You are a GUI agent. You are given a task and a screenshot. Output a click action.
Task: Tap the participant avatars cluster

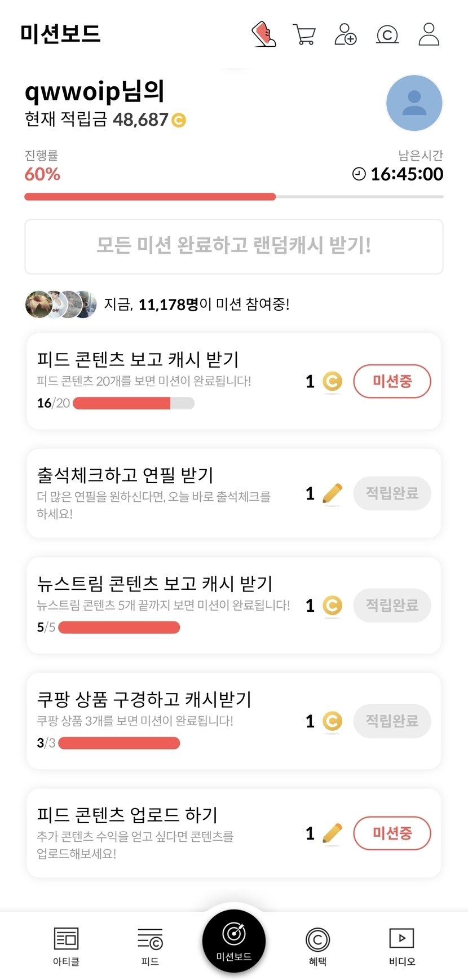coord(61,304)
